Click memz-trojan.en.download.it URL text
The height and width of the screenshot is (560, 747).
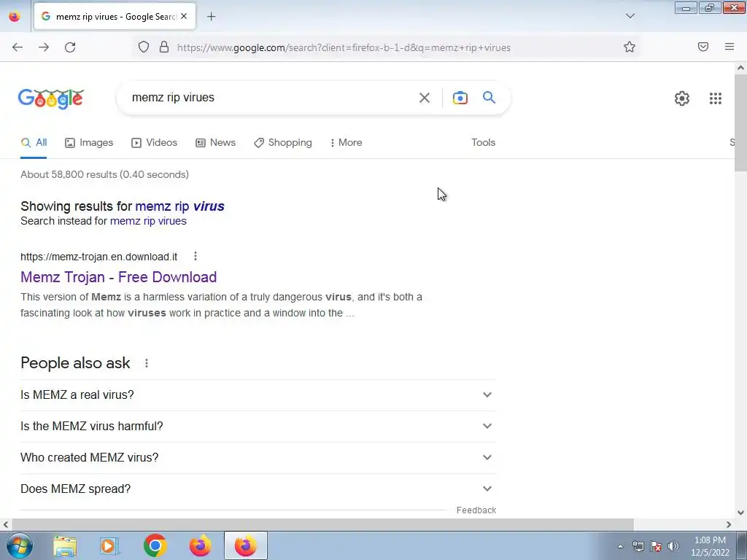98,257
